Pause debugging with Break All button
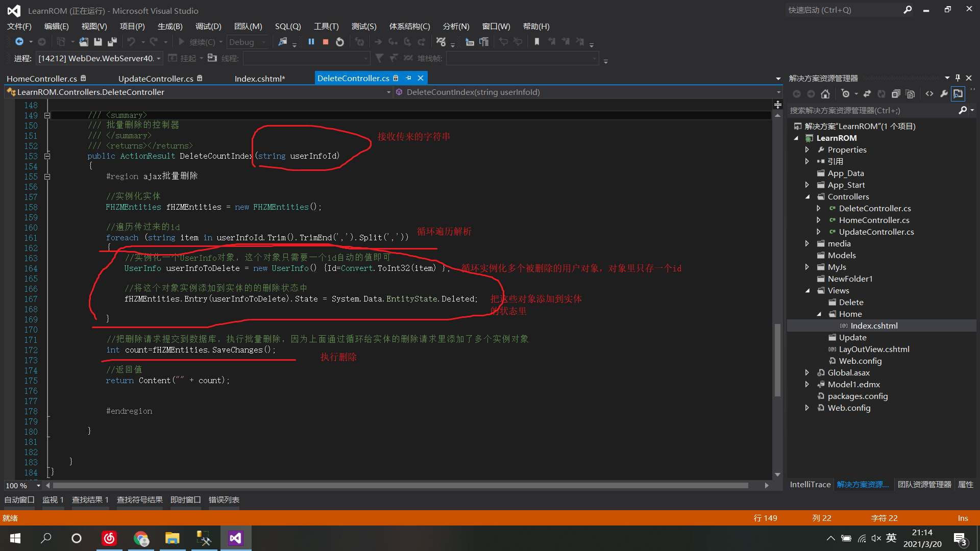980x551 pixels. (x=311, y=42)
